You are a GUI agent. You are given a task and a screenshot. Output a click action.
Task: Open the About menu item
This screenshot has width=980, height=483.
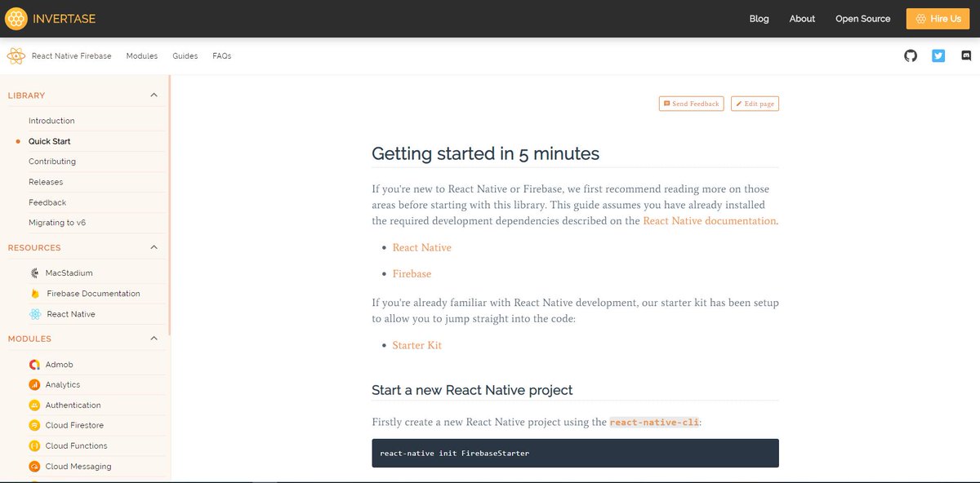click(802, 19)
